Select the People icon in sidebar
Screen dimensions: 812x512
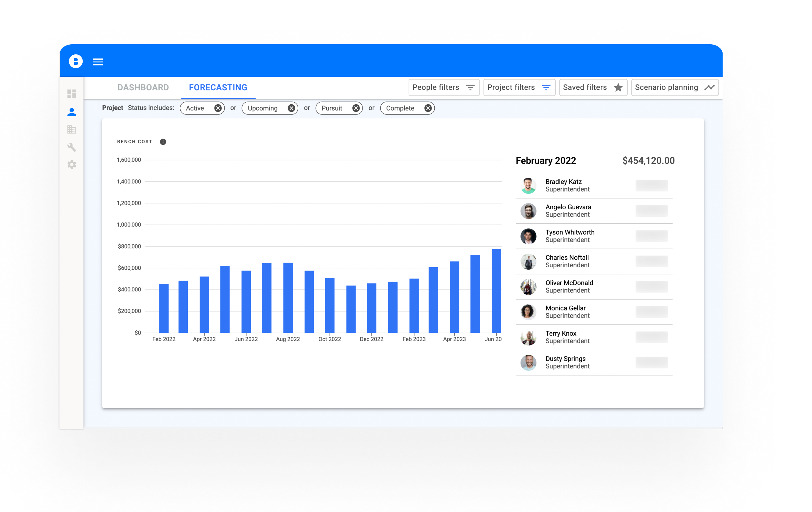(x=72, y=112)
